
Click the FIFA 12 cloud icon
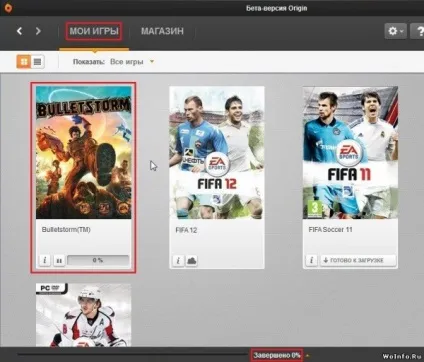pyautogui.click(x=191, y=260)
